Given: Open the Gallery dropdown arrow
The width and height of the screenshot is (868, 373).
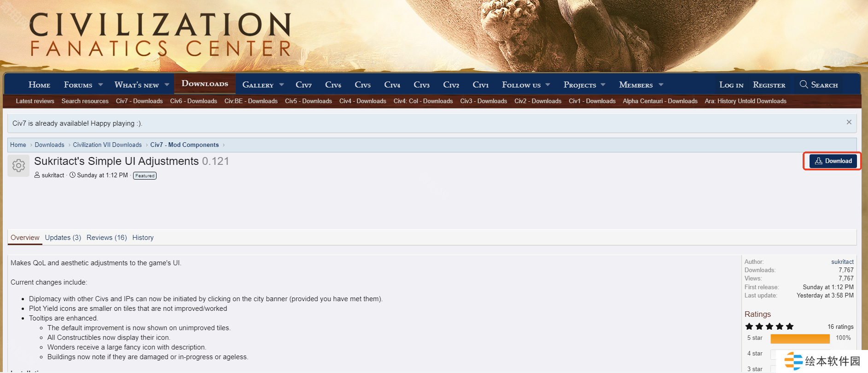Looking at the screenshot, I should [281, 85].
